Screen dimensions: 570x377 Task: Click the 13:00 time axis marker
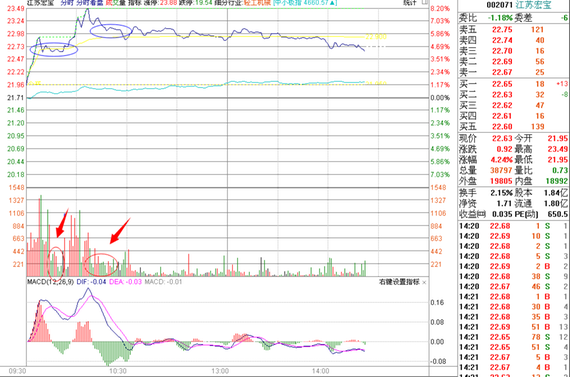(220, 371)
